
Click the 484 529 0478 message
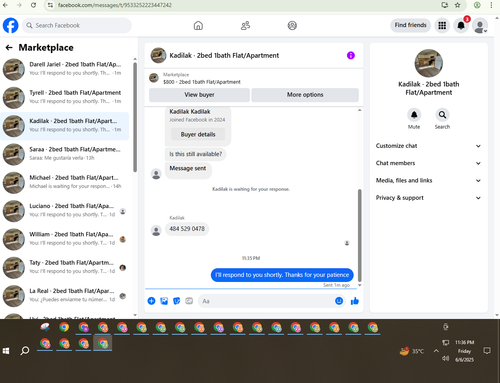tap(187, 229)
